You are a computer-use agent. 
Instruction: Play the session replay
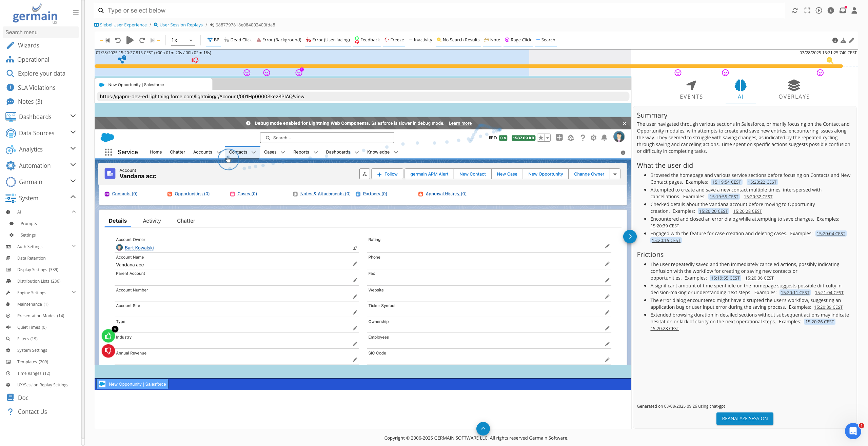click(130, 40)
